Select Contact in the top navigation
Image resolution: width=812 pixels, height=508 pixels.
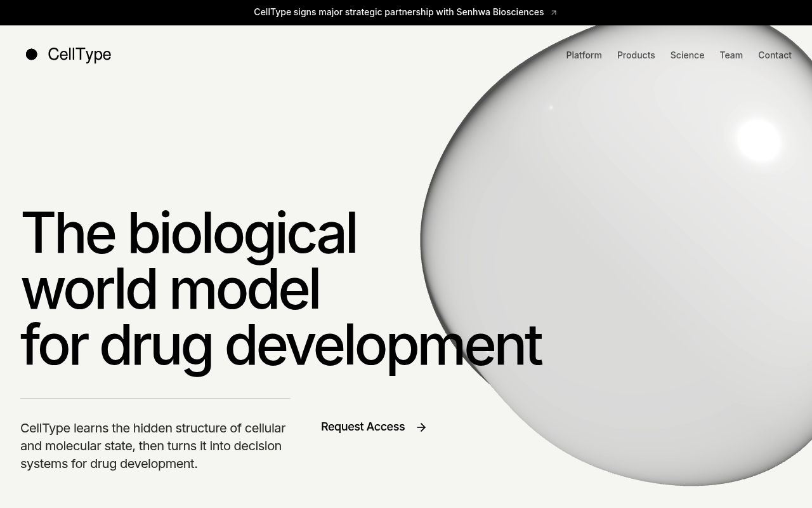coord(775,55)
